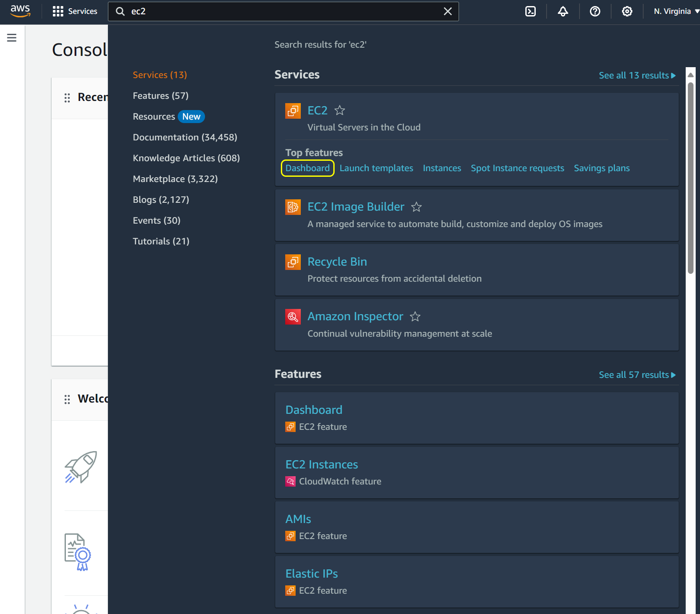The image size is (700, 614).
Task: Expand the N. Virginia region dropdown
Action: coord(676,11)
